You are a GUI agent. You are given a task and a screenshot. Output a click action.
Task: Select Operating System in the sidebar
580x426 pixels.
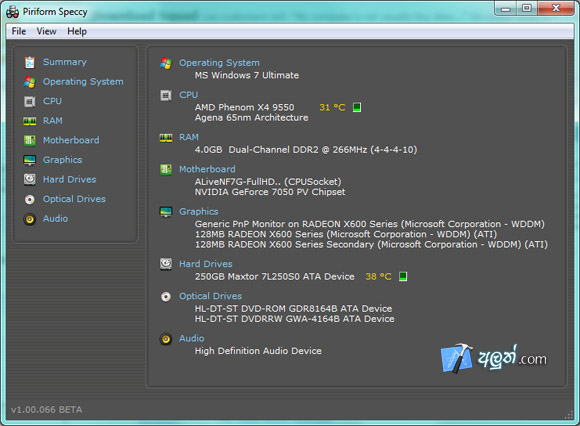tap(83, 82)
